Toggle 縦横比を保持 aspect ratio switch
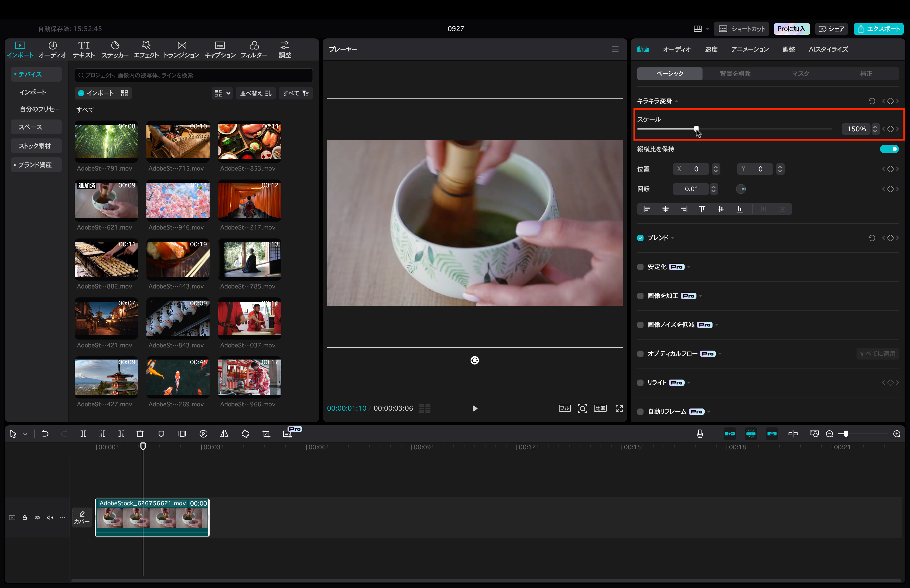The width and height of the screenshot is (910, 588). point(889,149)
